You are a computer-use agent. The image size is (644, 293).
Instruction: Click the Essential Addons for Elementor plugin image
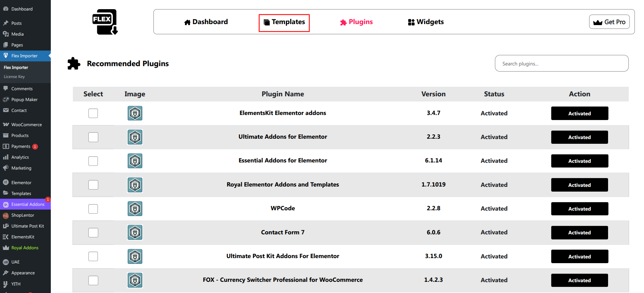[x=135, y=161]
